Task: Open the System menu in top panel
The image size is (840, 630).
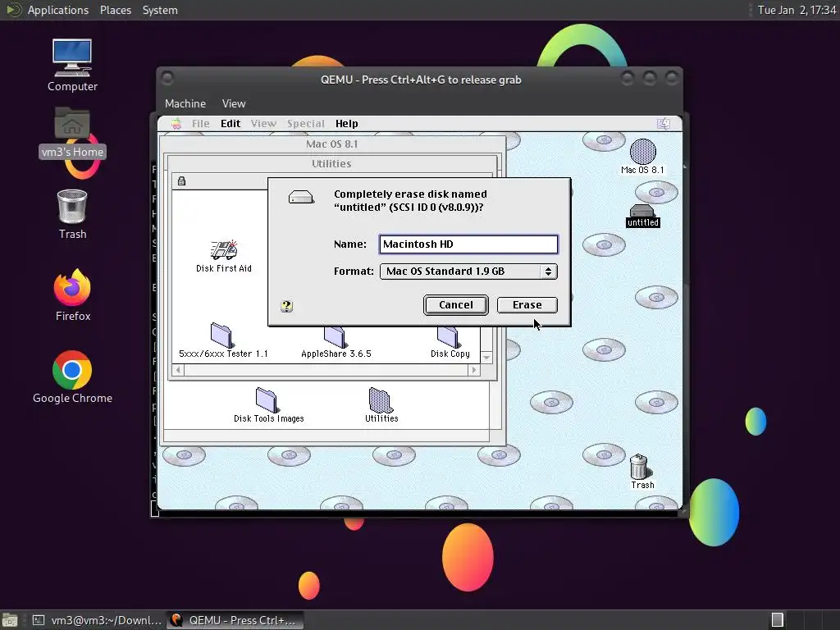Action: 160,10
